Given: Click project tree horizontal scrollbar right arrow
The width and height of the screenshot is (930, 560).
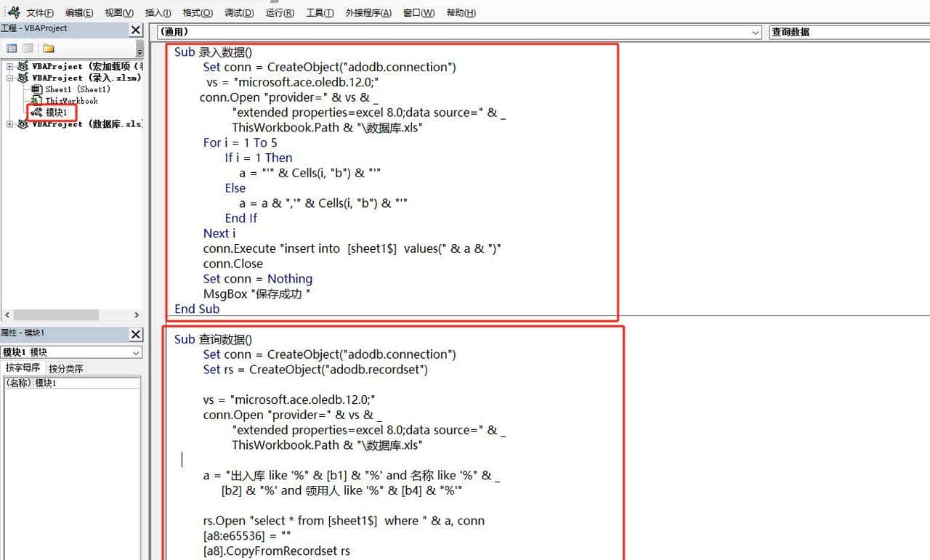Looking at the screenshot, I should click(137, 315).
